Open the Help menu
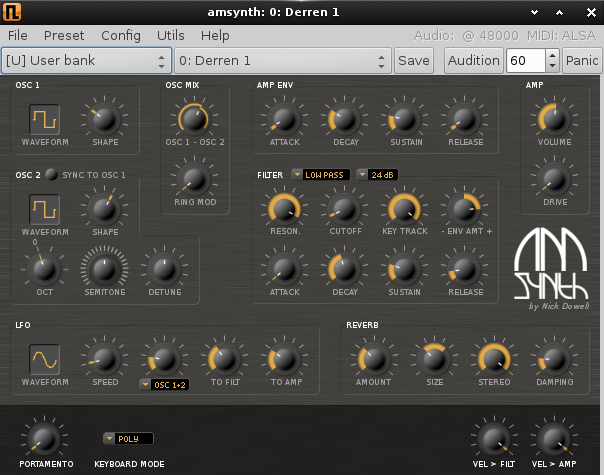The width and height of the screenshot is (604, 475). [215, 35]
